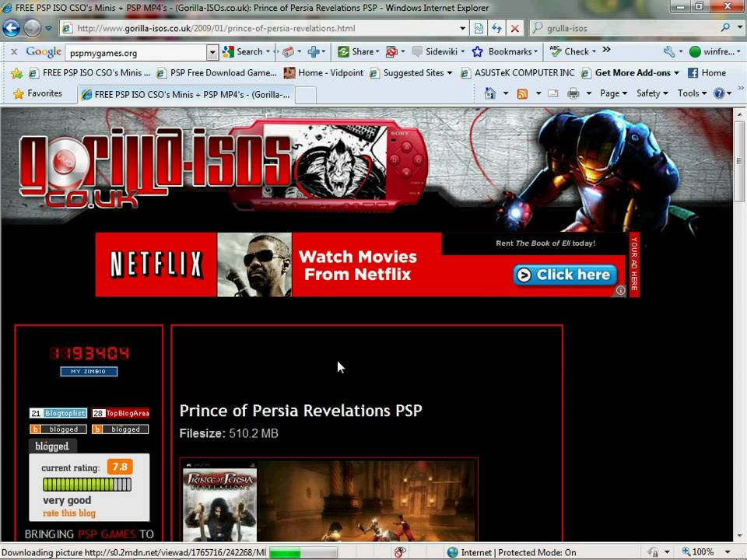Click the green page loading progress bar
The width and height of the screenshot is (747, 560).
[x=303, y=552]
